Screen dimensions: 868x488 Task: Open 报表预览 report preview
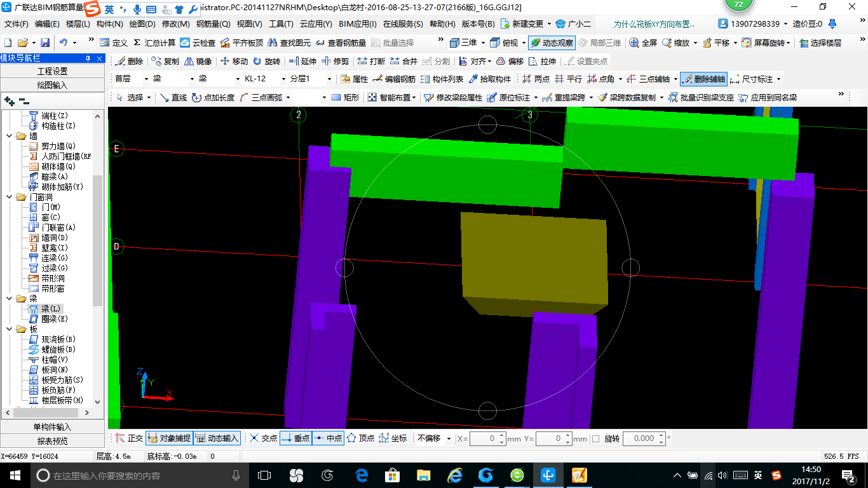[52, 441]
